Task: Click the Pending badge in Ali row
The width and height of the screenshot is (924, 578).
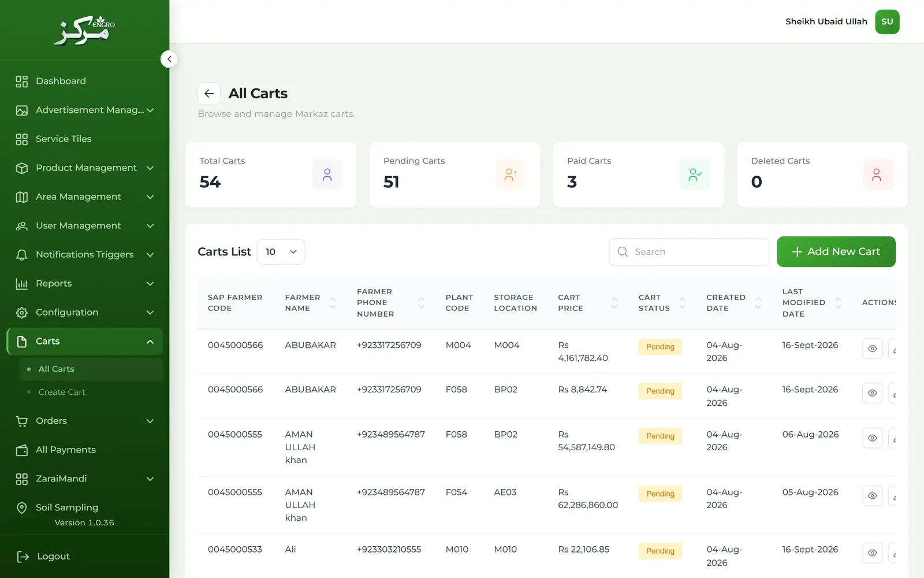Action: (x=660, y=551)
